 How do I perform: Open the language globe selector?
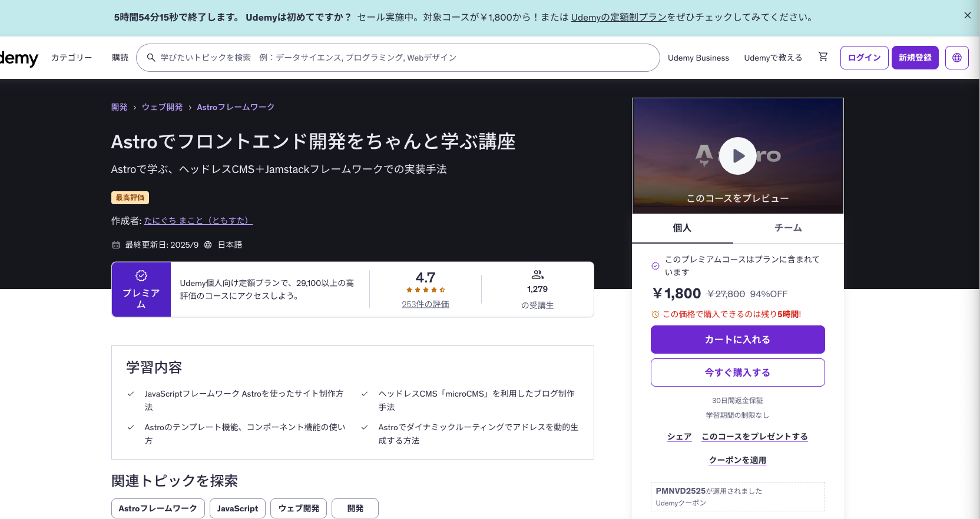pyautogui.click(x=956, y=58)
